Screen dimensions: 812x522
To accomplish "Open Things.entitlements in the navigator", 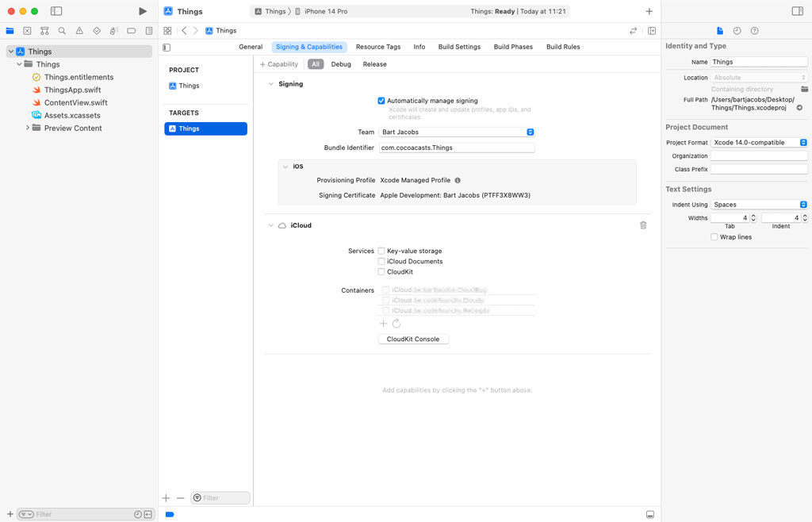I will tap(79, 77).
